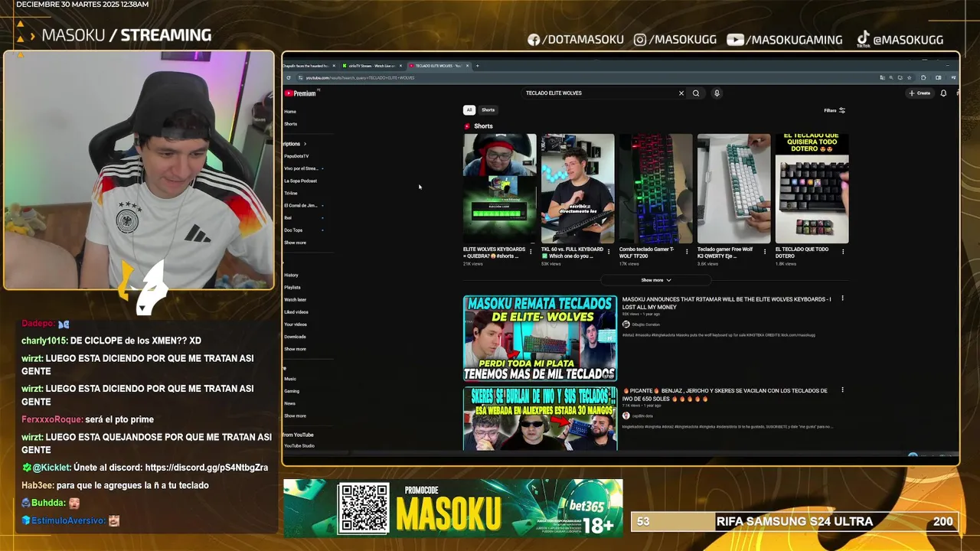
Task: Open Gaming in the Explore section
Action: pos(292,391)
